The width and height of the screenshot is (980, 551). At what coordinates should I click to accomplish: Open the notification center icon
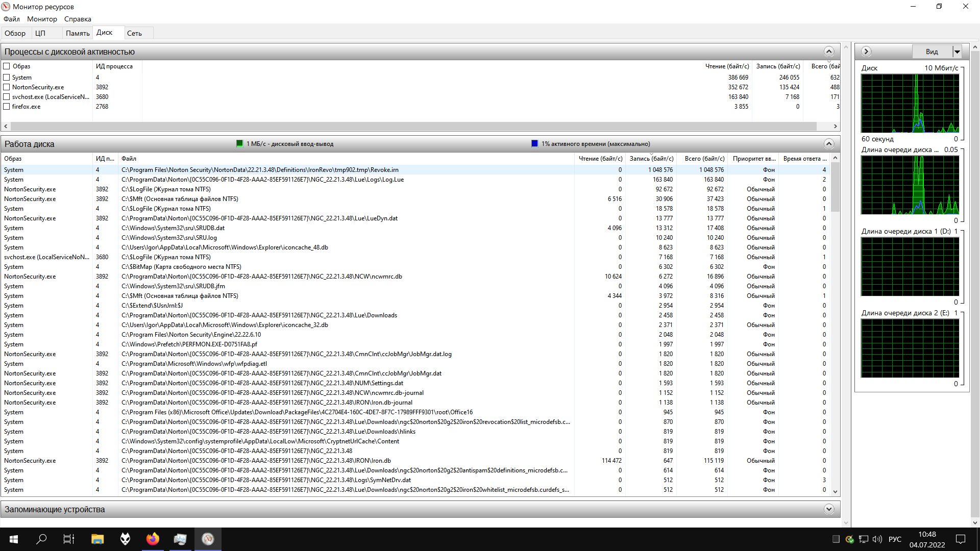961,539
